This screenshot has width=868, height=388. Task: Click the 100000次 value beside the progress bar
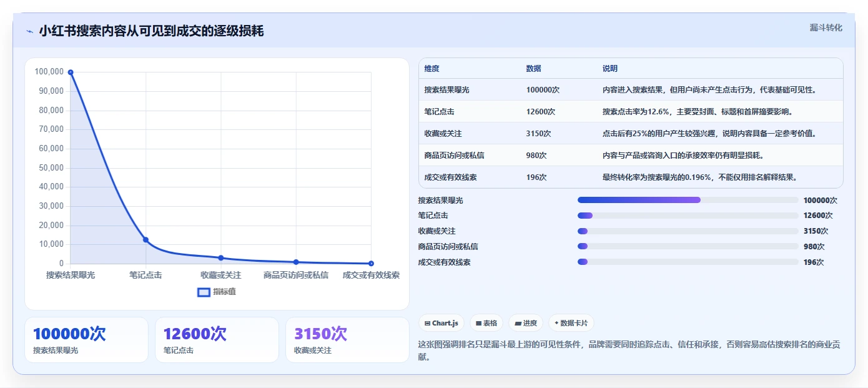tap(820, 201)
